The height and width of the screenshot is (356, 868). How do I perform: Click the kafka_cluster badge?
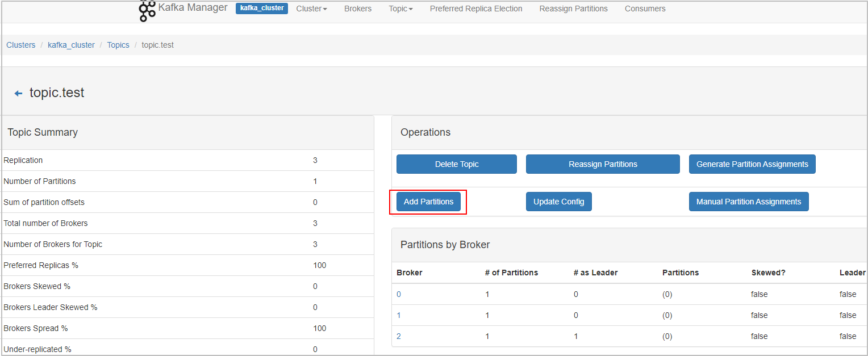[x=262, y=9]
